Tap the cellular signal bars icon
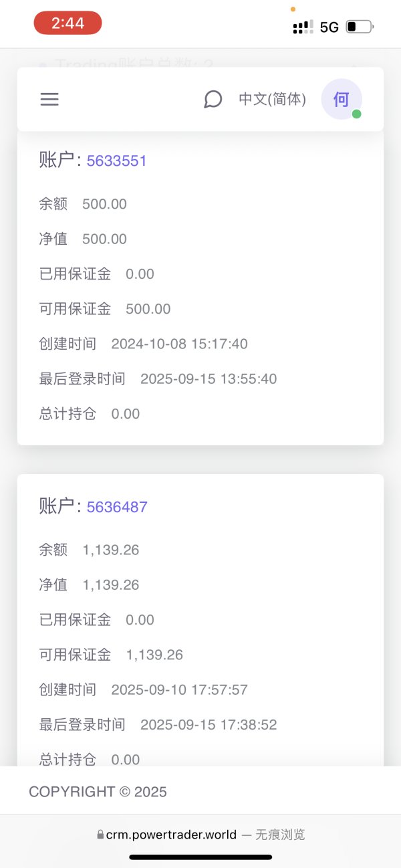401x868 pixels. pos(303,27)
